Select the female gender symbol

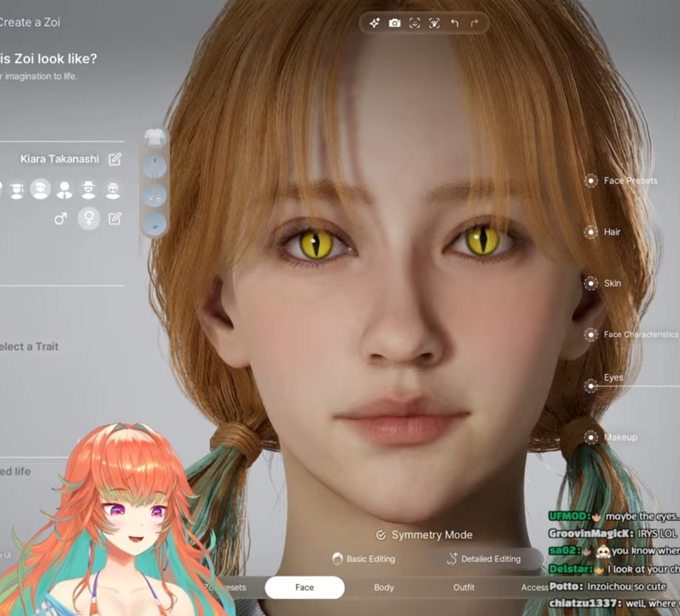point(89,218)
